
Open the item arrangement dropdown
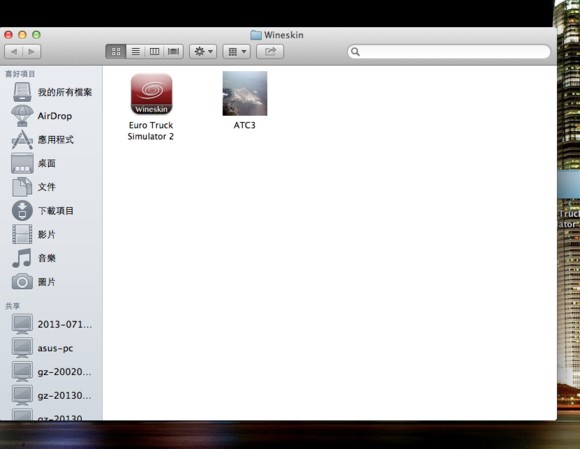tap(236, 51)
